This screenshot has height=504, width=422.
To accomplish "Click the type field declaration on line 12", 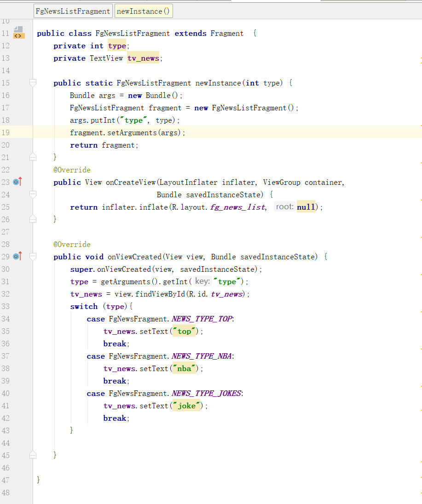I will point(117,46).
